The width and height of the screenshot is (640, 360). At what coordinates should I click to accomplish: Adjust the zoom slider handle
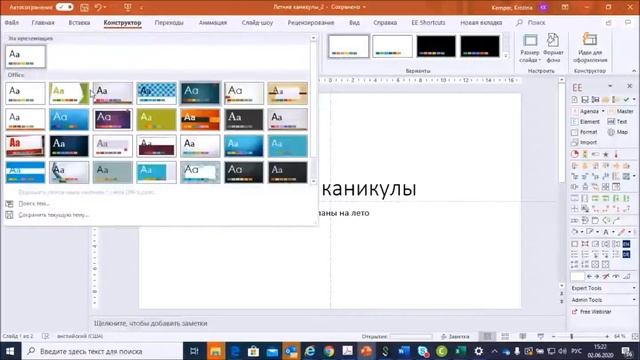coord(571,336)
